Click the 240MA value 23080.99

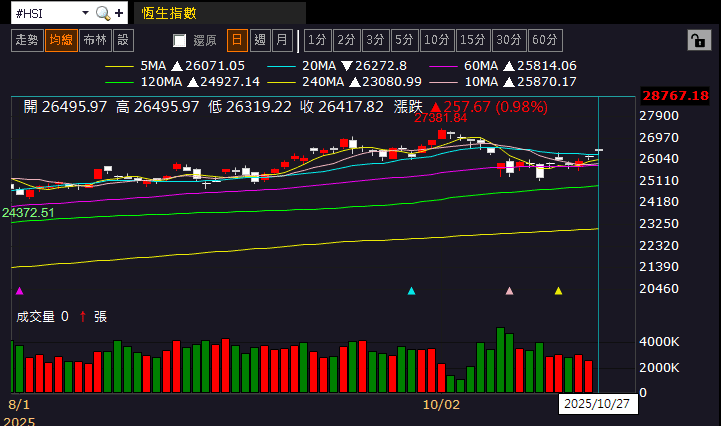tap(392, 82)
